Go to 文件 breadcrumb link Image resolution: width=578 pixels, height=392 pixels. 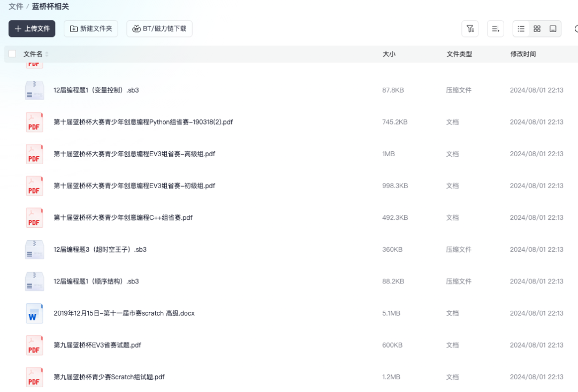tap(16, 6)
